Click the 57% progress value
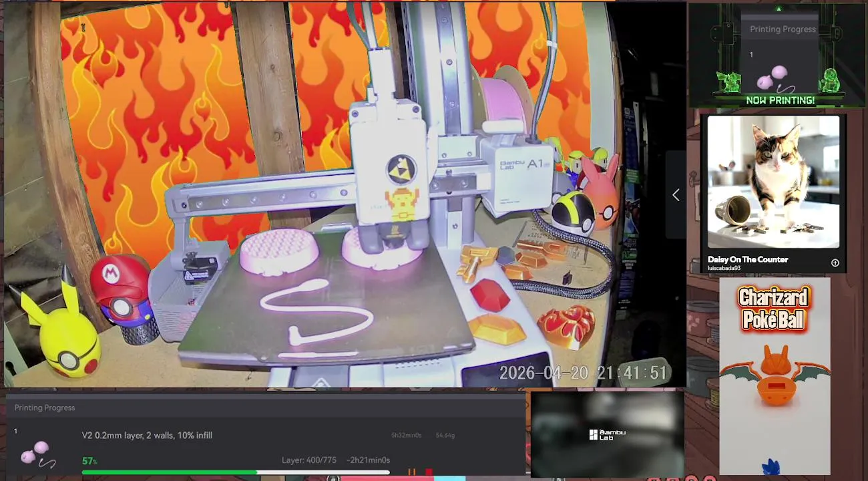The image size is (868, 481). coord(89,461)
